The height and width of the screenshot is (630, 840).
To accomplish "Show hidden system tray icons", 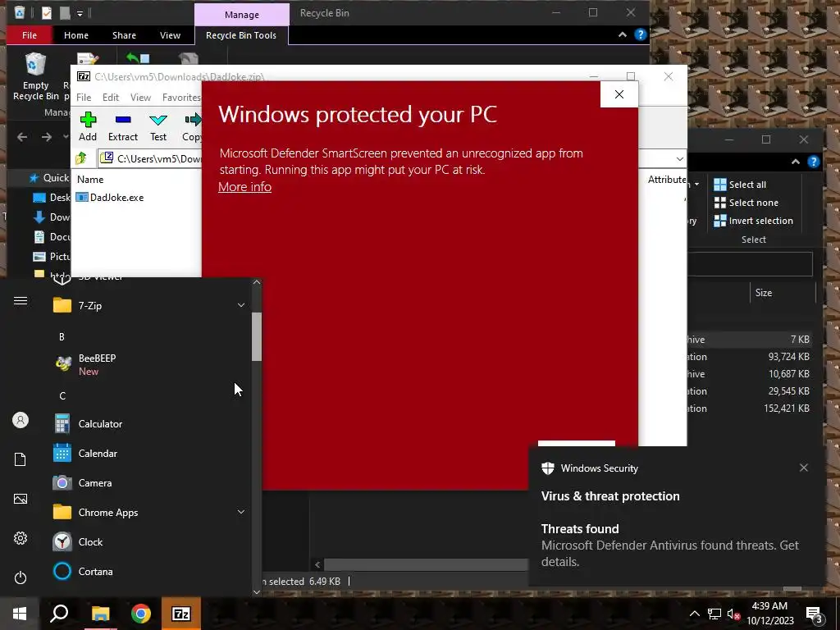I will point(694,614).
